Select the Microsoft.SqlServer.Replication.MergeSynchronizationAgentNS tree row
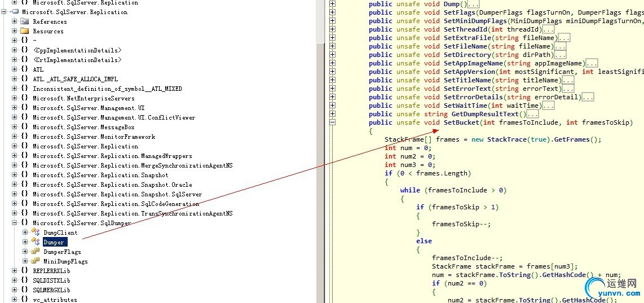The image size is (644, 303). click(133, 165)
